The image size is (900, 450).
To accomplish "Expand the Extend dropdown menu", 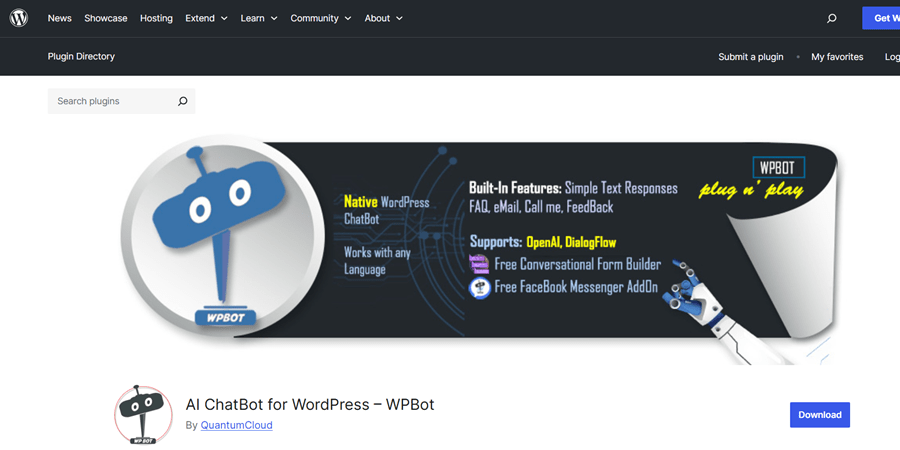I will 206,18.
